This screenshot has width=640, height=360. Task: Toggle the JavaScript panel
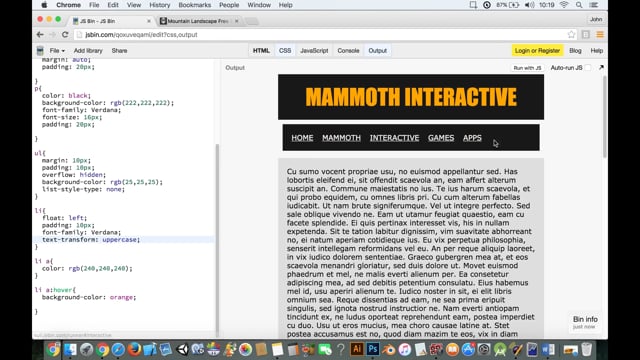pyautogui.click(x=314, y=51)
